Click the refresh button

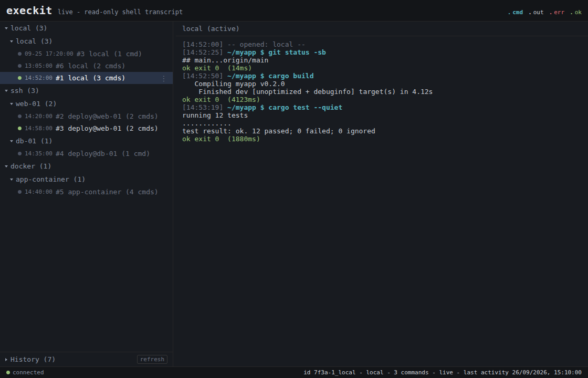point(152,359)
